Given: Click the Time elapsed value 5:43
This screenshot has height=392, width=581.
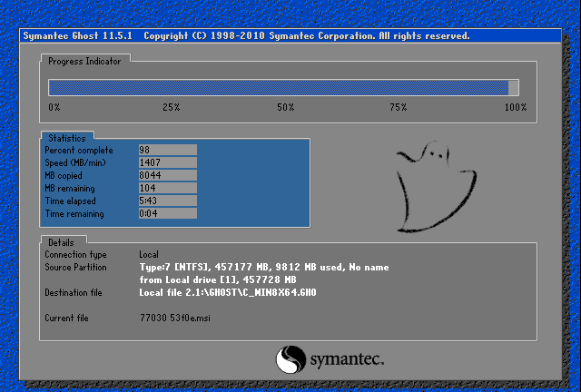Looking at the screenshot, I should click(x=167, y=201).
